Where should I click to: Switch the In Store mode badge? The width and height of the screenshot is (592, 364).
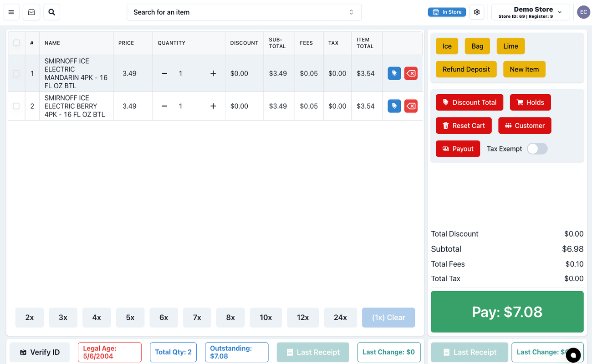coord(447,12)
